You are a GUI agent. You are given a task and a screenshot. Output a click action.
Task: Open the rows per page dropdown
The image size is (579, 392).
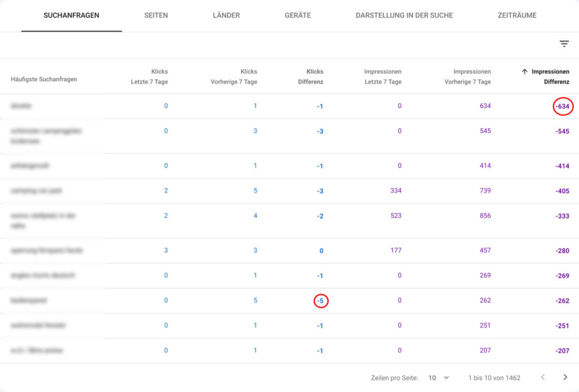tap(439, 377)
